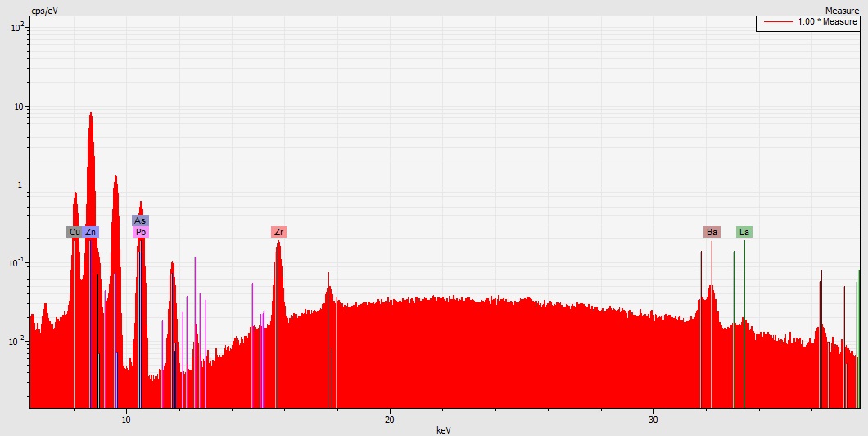Select the As element marker label
The image size is (868, 436).
(140, 220)
